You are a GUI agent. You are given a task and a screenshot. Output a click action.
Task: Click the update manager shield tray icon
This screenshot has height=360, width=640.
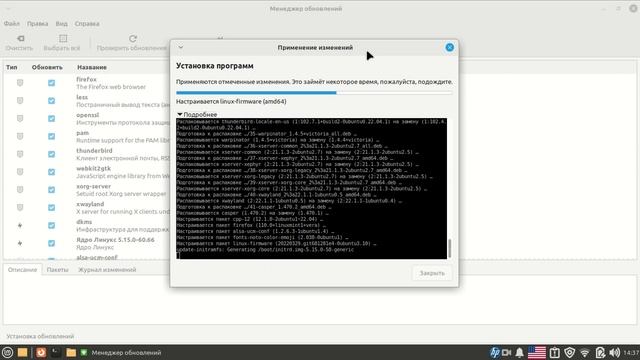click(569, 352)
